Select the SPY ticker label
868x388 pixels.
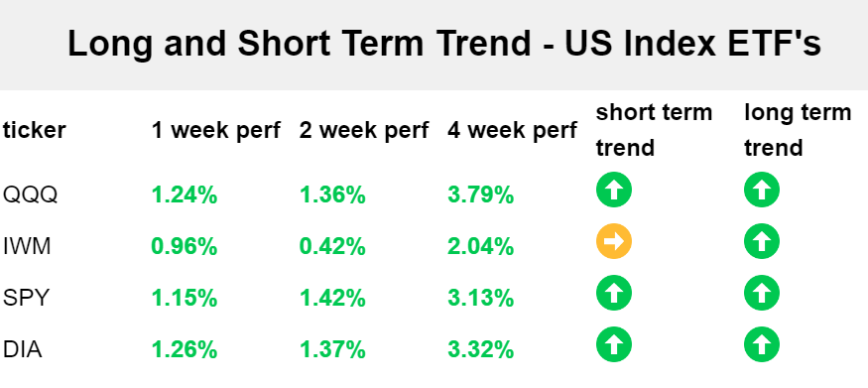point(27,299)
